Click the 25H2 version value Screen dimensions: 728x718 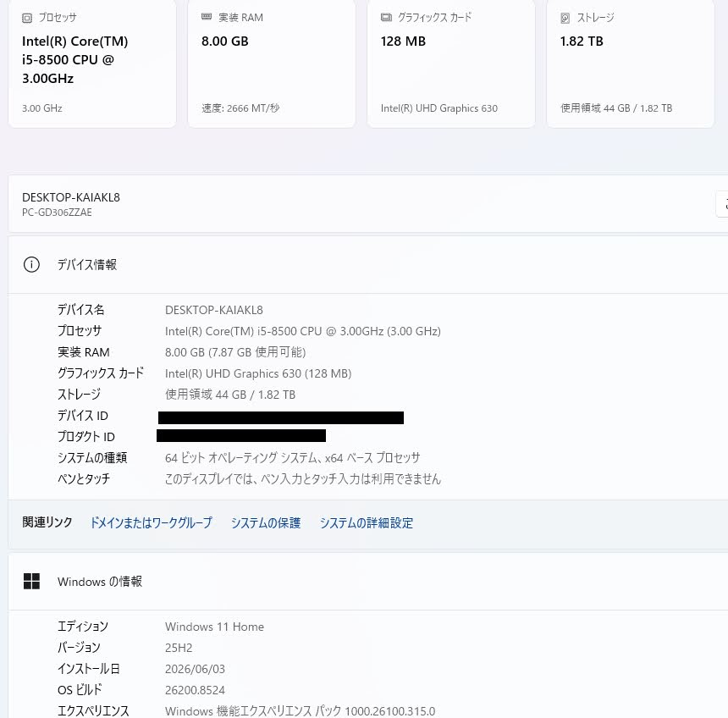coord(179,648)
